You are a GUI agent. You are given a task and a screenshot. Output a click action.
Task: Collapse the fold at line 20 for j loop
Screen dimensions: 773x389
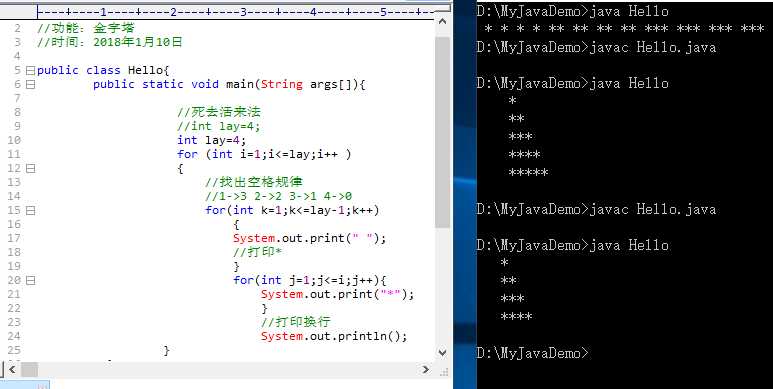point(31,281)
